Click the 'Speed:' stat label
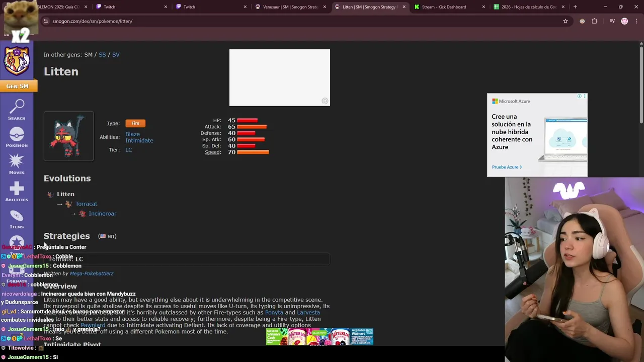This screenshot has height=362, width=644. (x=213, y=152)
